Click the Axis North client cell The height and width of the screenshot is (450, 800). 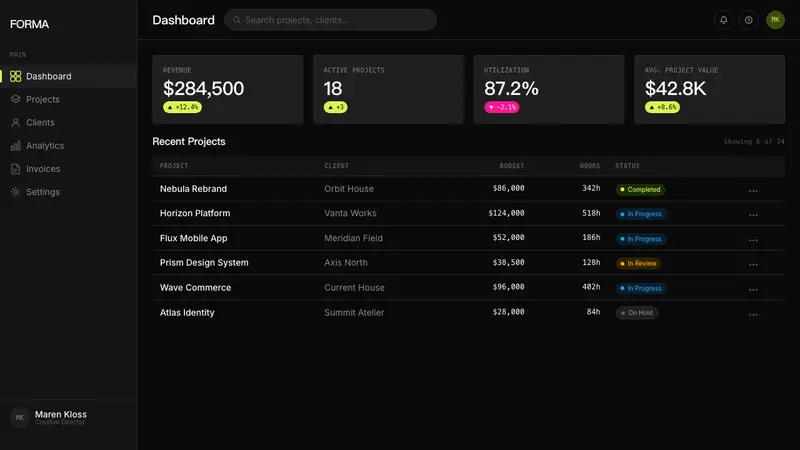click(x=346, y=263)
